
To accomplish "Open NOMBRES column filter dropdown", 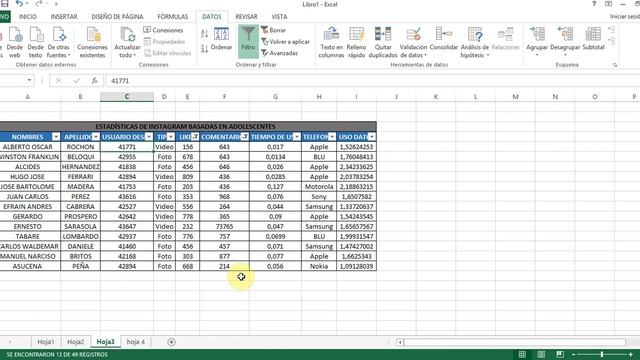I will coord(56,137).
